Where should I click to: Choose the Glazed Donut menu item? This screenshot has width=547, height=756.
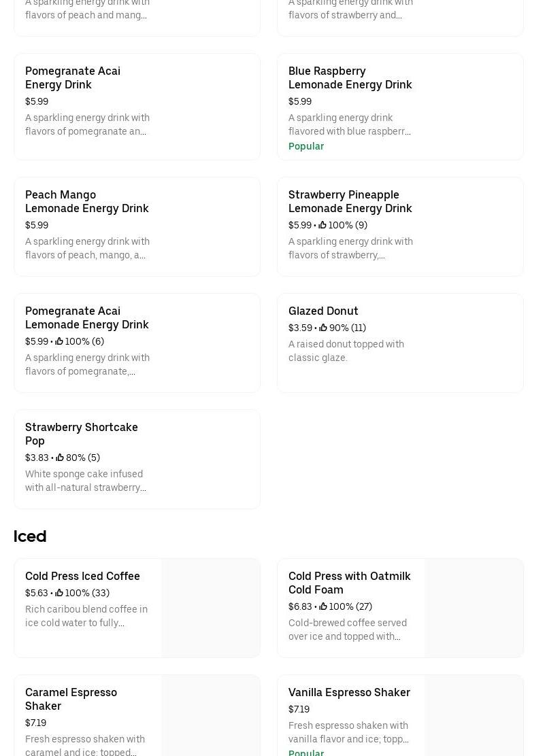[323, 311]
